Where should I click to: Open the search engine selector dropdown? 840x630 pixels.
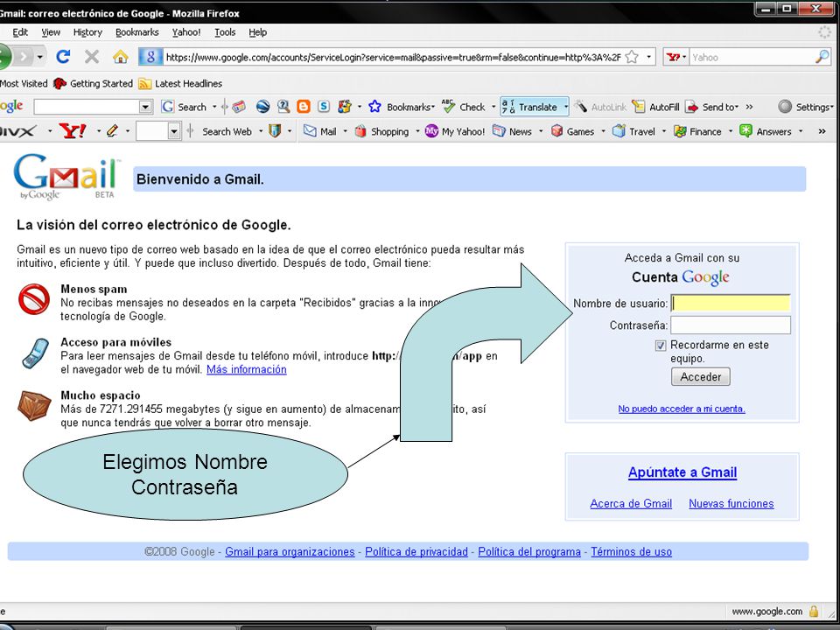click(676, 57)
